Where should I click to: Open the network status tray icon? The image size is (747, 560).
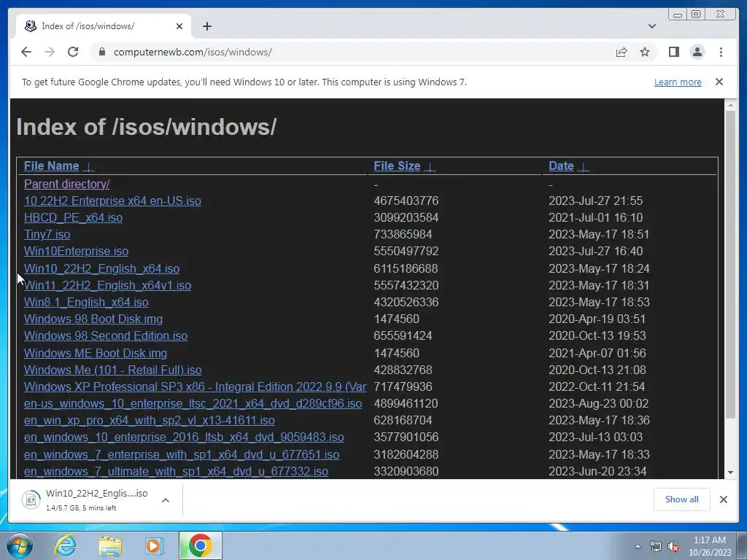point(656,547)
